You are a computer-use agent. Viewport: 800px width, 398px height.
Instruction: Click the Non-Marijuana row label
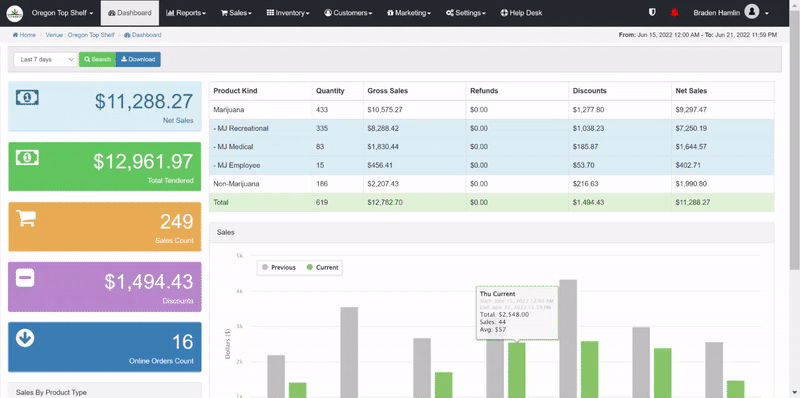coord(236,184)
